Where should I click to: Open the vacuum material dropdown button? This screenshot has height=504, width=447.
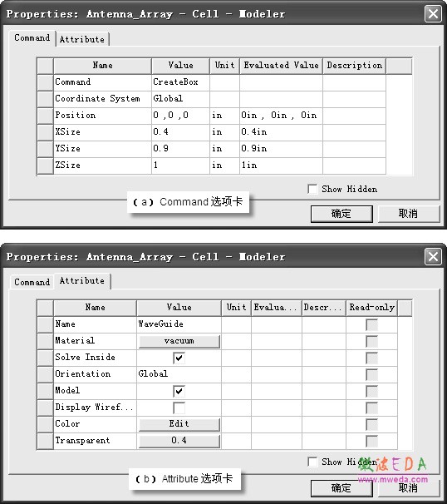[x=179, y=341]
